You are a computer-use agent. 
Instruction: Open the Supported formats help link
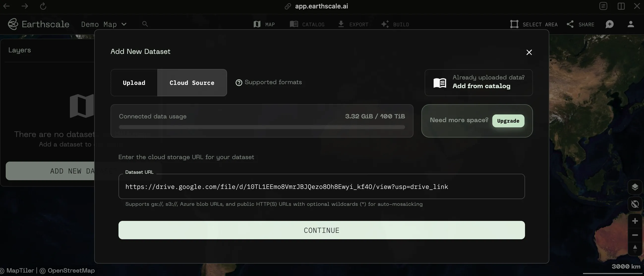pos(269,82)
